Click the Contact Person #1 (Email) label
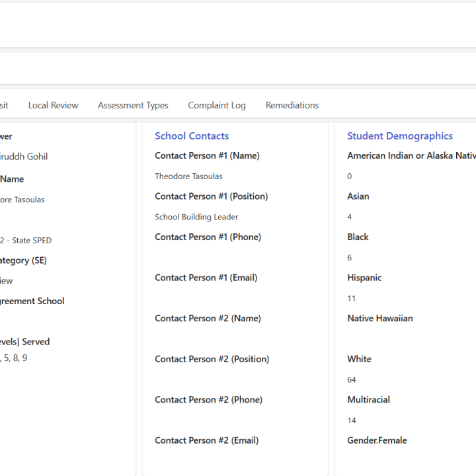The image size is (476, 476). [206, 278]
